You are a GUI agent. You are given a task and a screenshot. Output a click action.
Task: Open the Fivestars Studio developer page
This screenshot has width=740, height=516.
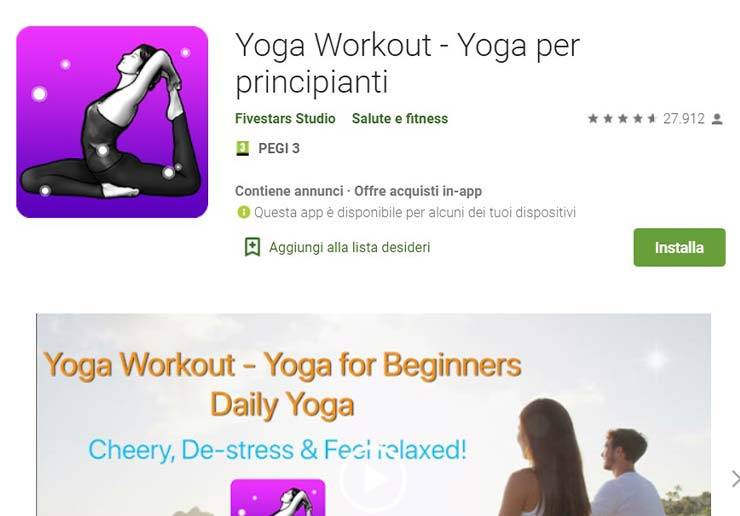tap(285, 118)
